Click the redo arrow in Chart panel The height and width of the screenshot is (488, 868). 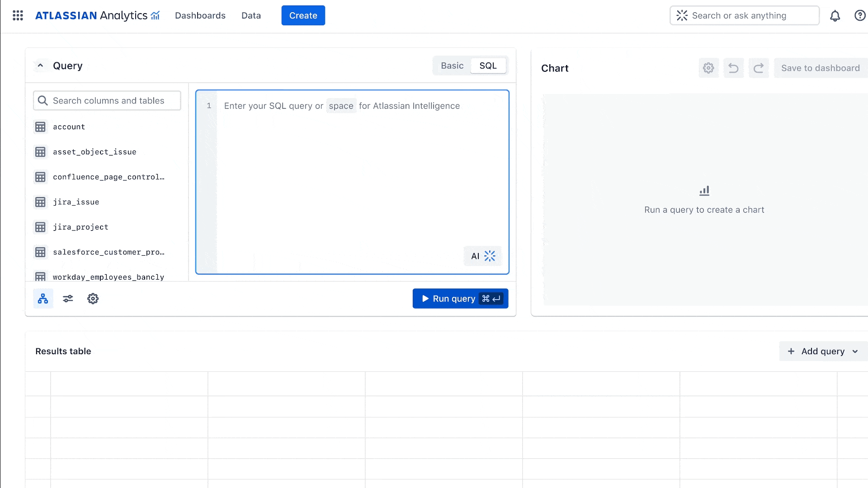(x=758, y=68)
